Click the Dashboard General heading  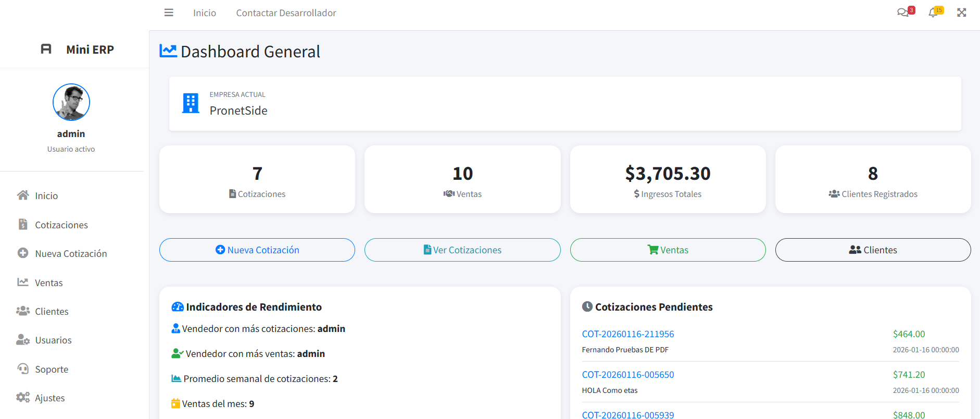click(250, 52)
